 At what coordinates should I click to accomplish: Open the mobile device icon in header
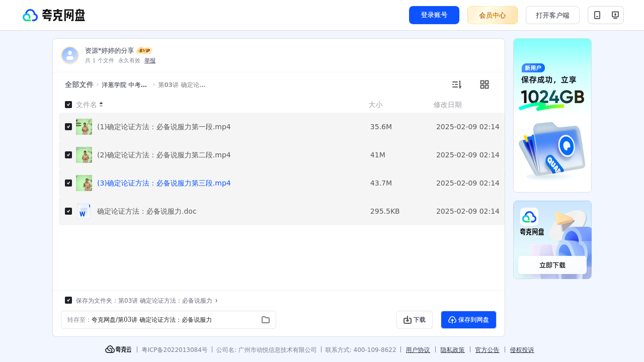597,15
